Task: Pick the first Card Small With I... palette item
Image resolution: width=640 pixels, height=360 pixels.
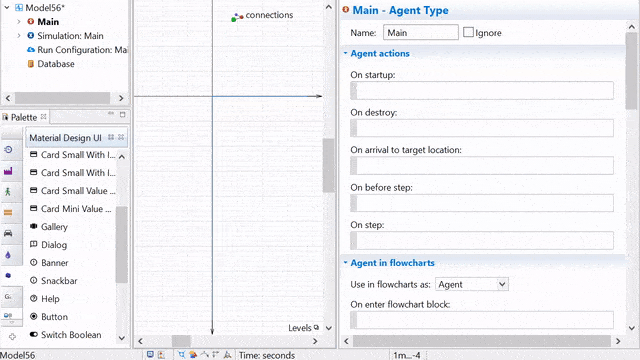Action: [73, 155]
